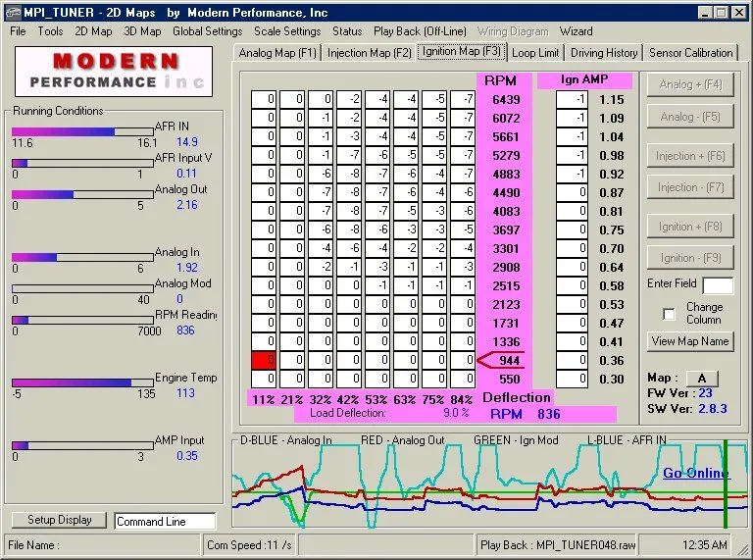This screenshot has height=560, width=753.
Task: Switch to the Injection Map (F2) tab
Action: (x=369, y=53)
